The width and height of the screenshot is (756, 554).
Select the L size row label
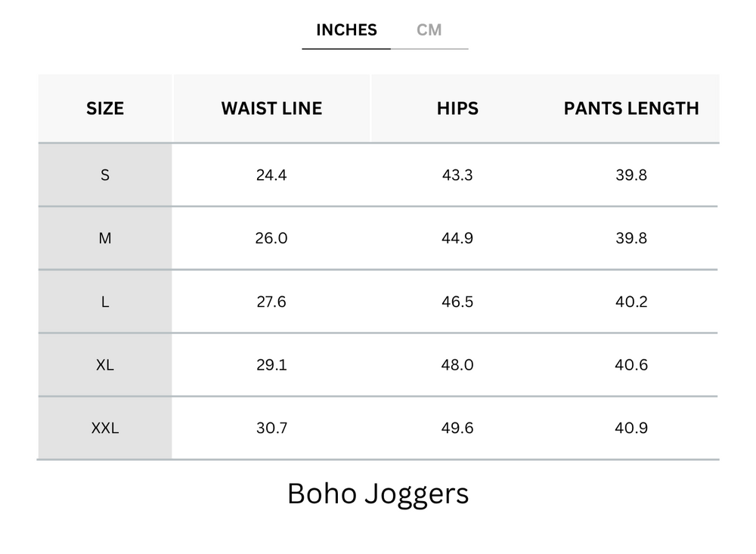pos(105,302)
